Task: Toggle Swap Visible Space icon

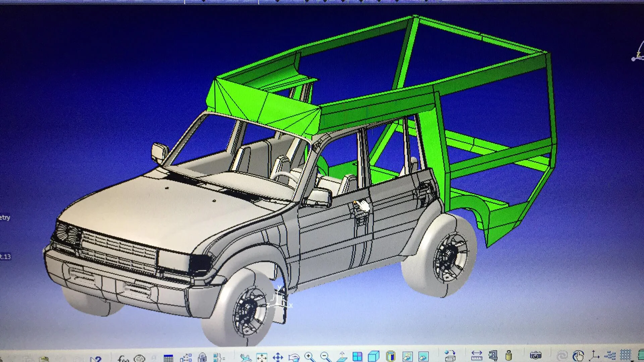Action: pyautogui.click(x=424, y=356)
